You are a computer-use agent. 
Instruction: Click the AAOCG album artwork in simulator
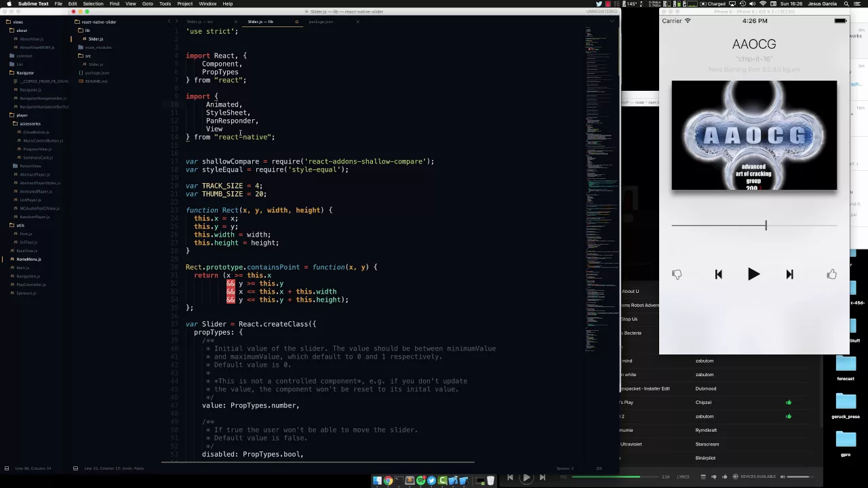click(x=754, y=136)
